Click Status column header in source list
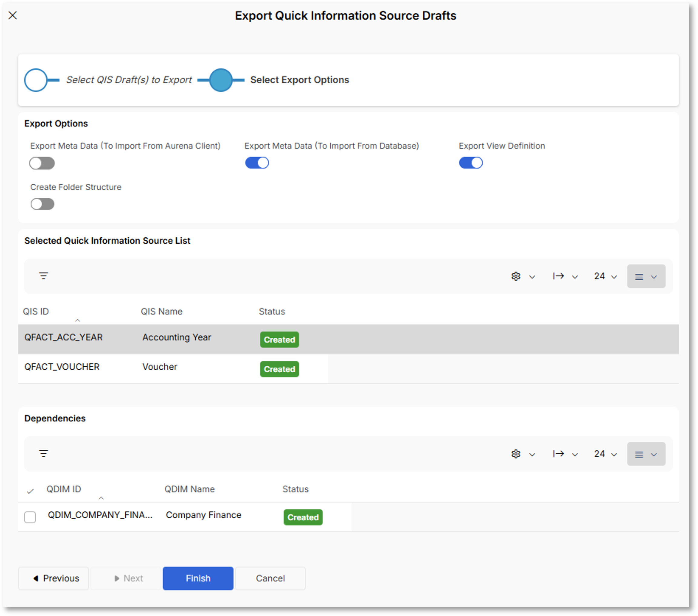Screen dimensions: 698x616 pos(272,311)
